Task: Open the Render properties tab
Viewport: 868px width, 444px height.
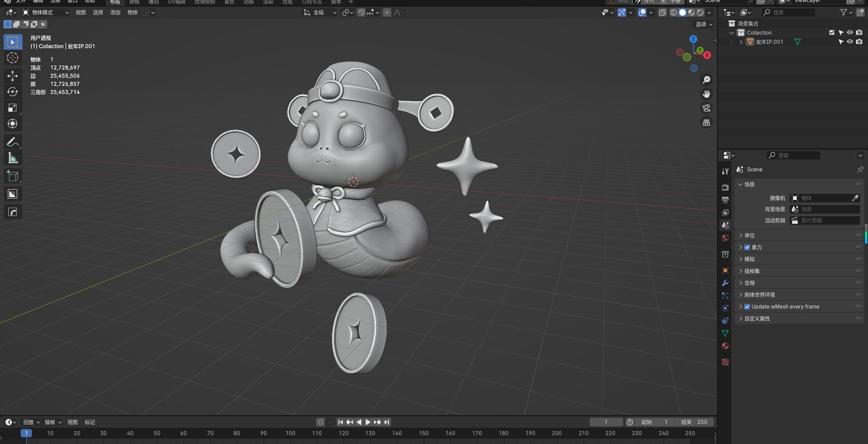Action: click(x=725, y=187)
